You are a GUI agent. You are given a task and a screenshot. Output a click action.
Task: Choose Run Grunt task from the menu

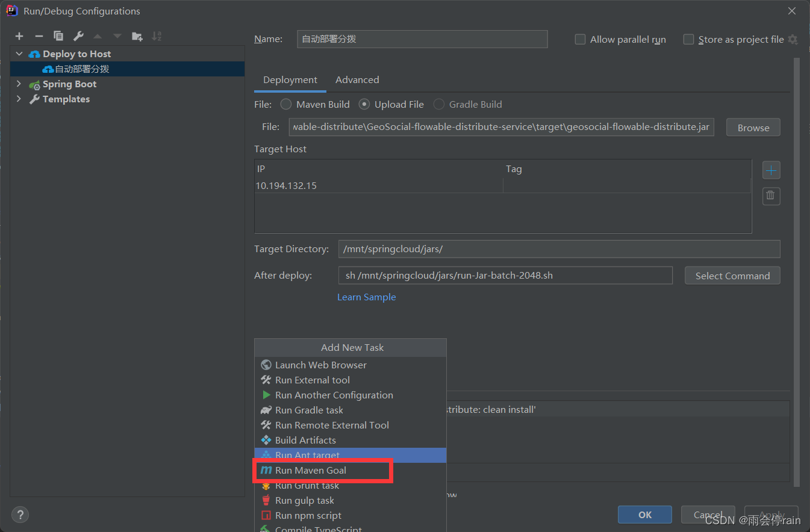coord(350,485)
